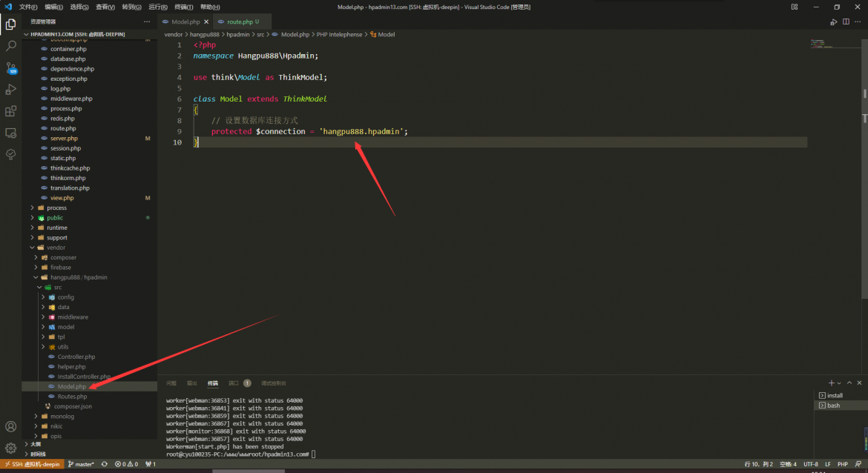Close the Model.php editor tab

click(206, 21)
